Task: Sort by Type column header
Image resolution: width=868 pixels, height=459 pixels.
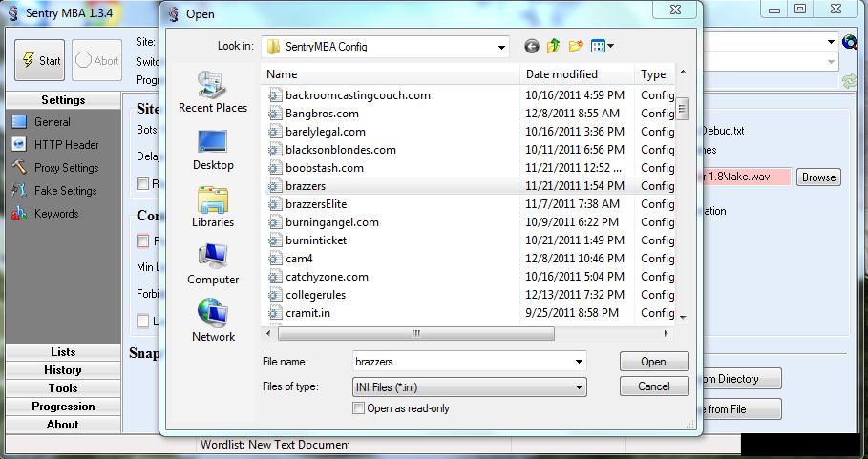Action: (655, 74)
